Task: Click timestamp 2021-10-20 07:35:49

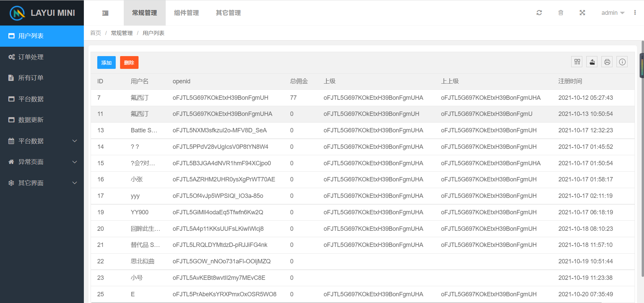Action: [586, 294]
